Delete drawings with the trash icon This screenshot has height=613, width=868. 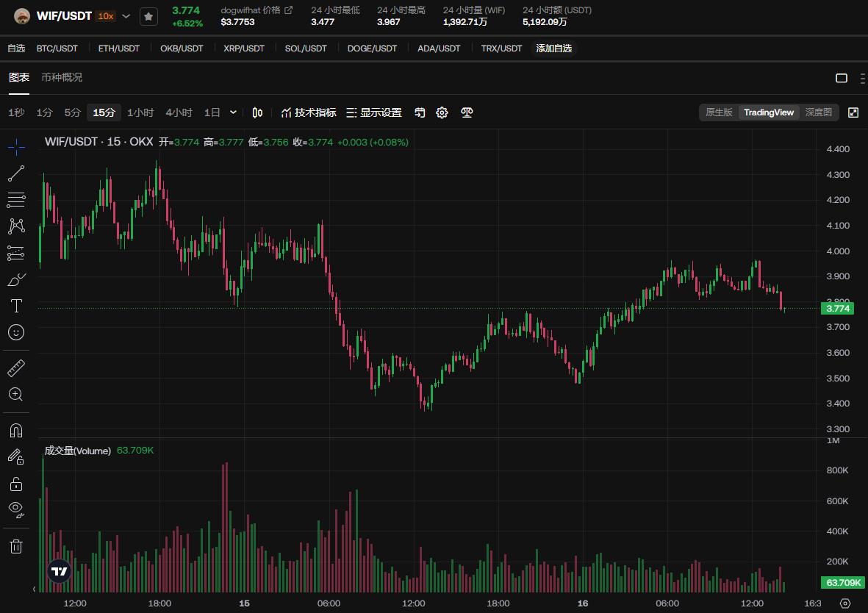click(x=16, y=545)
